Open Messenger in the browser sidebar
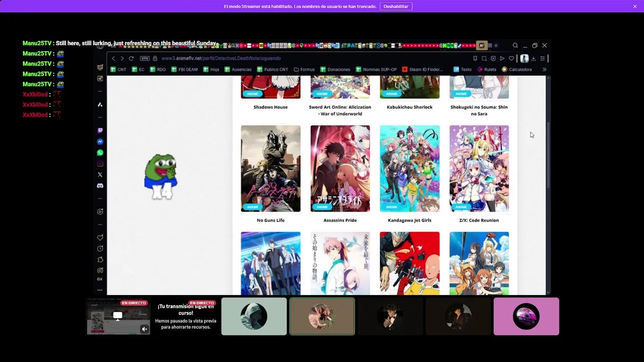Screen dimensions: 644x362 (x=100, y=142)
